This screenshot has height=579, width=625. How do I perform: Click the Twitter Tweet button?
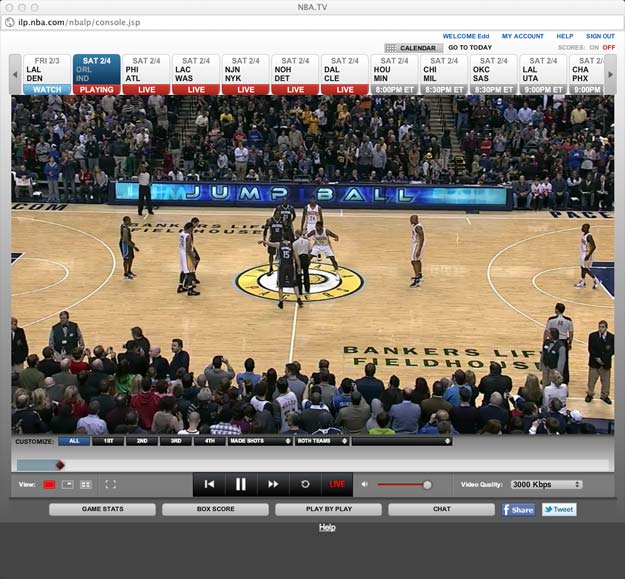pyautogui.click(x=559, y=509)
